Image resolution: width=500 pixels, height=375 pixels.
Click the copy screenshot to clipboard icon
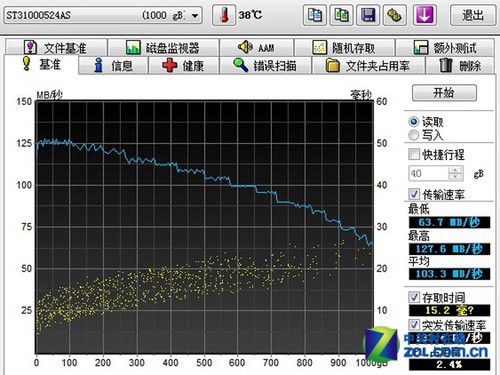click(x=341, y=15)
